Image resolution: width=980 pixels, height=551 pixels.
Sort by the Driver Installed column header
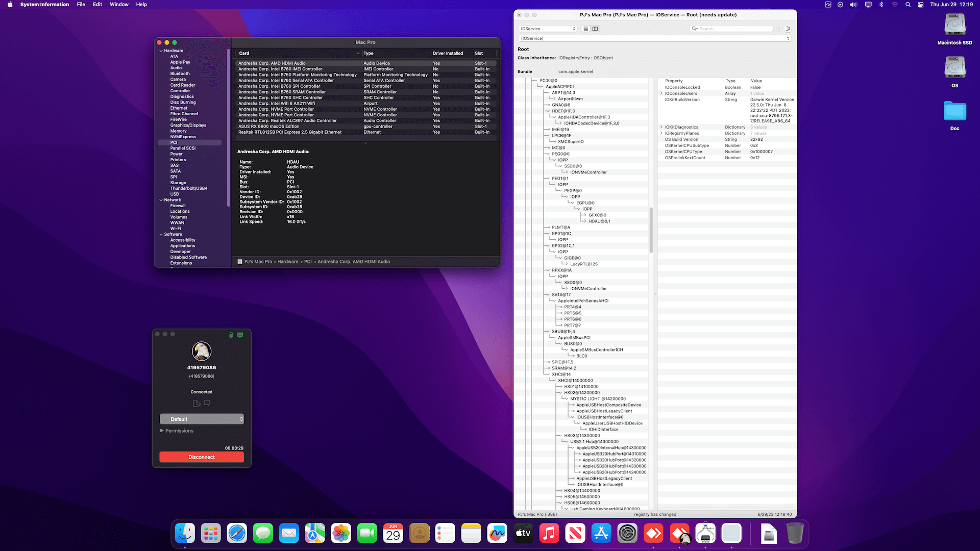(x=451, y=53)
